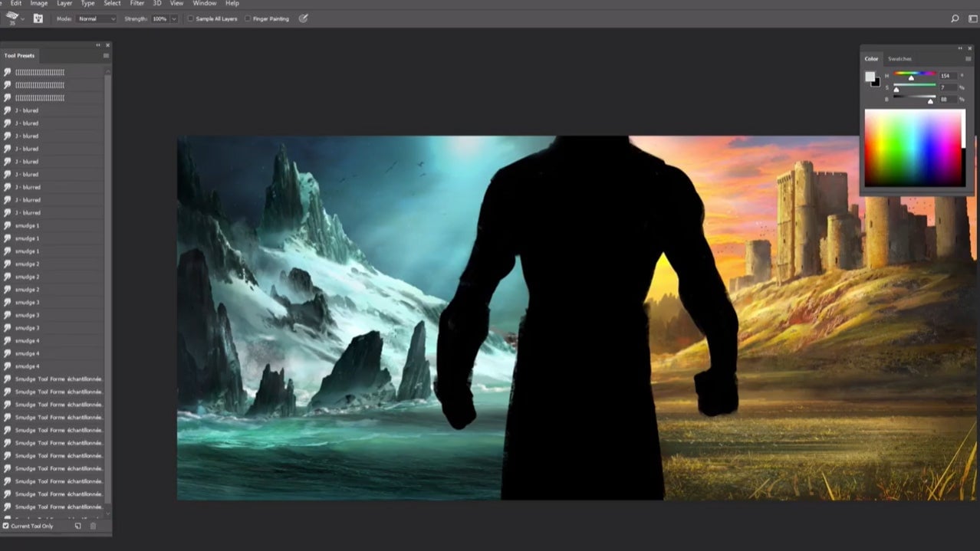Switch to the Swatches tab

click(899, 59)
